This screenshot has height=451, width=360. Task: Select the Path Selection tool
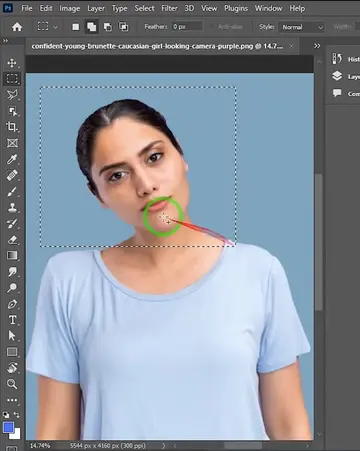[x=12, y=336]
